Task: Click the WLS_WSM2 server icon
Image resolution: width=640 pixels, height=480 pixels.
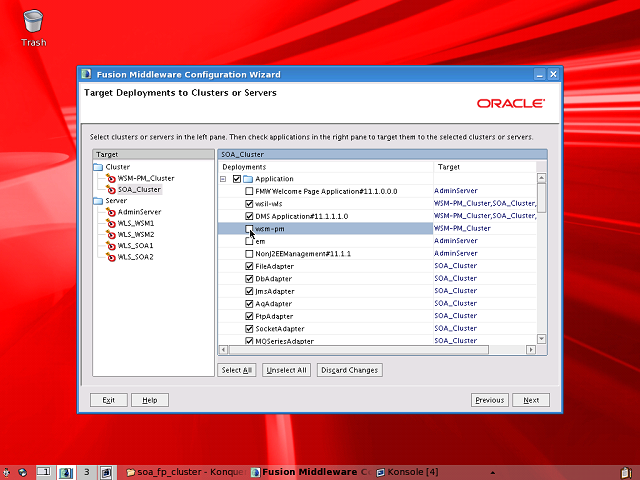Action: coord(111,234)
